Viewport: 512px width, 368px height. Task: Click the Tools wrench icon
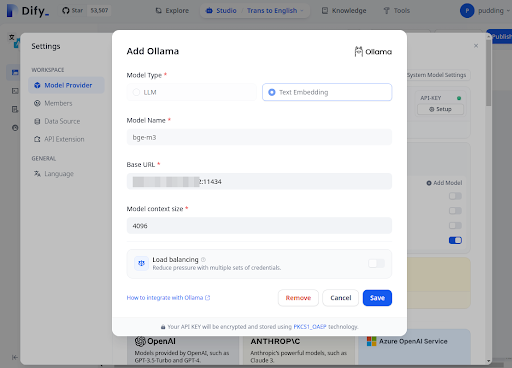click(x=386, y=11)
